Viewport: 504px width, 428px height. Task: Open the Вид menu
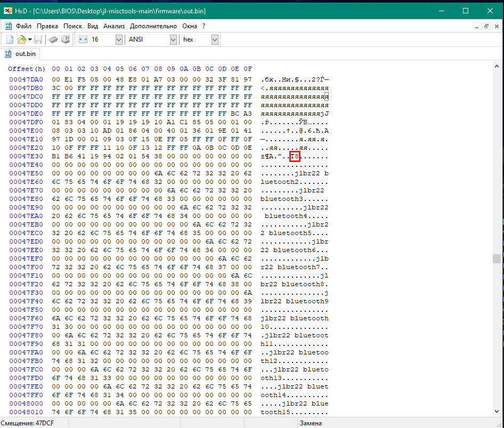[93, 26]
